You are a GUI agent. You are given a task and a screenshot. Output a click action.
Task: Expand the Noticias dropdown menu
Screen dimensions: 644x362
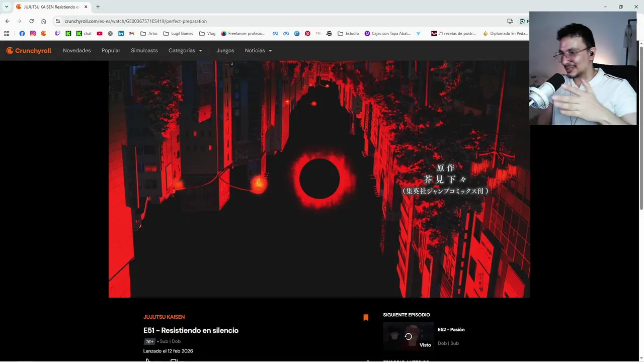[259, 50]
